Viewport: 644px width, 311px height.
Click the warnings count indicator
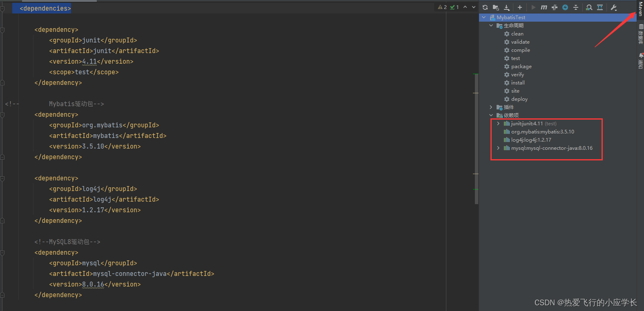tap(442, 7)
